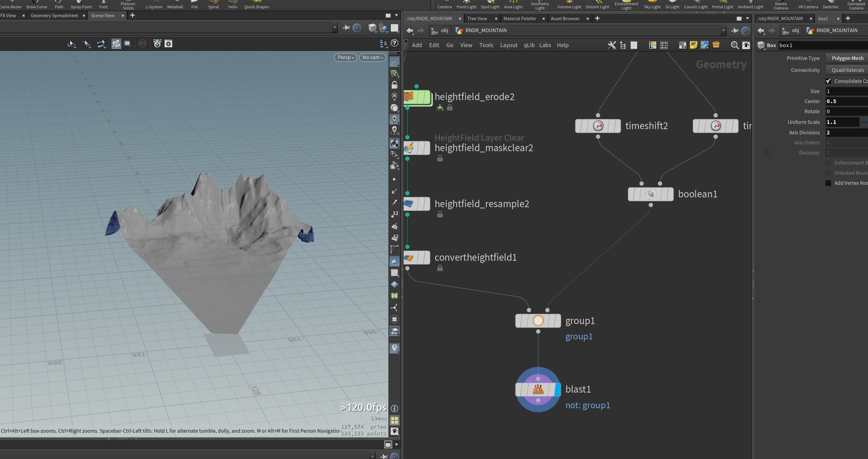Click the Uniform Scale value field
This screenshot has width=868, height=459.
842,122
